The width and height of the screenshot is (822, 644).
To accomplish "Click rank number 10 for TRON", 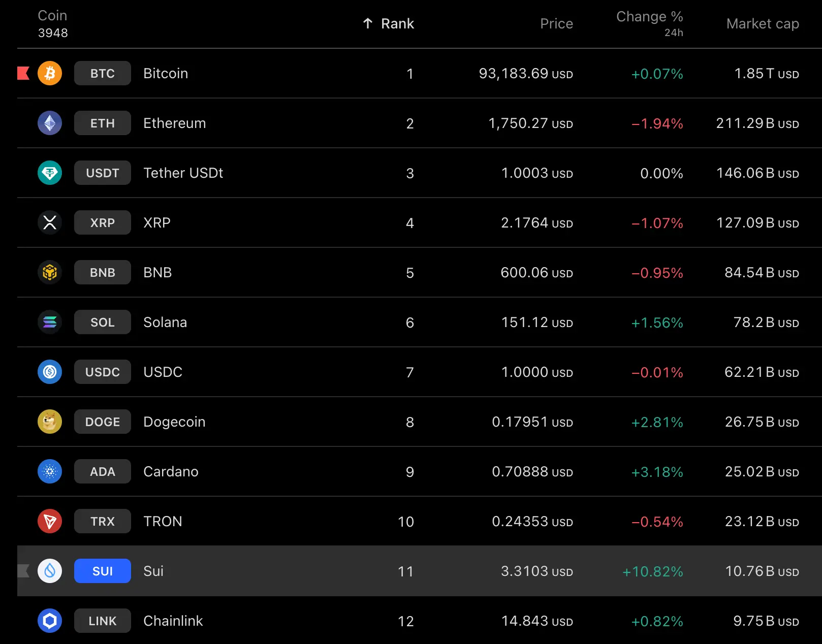I will point(405,522).
